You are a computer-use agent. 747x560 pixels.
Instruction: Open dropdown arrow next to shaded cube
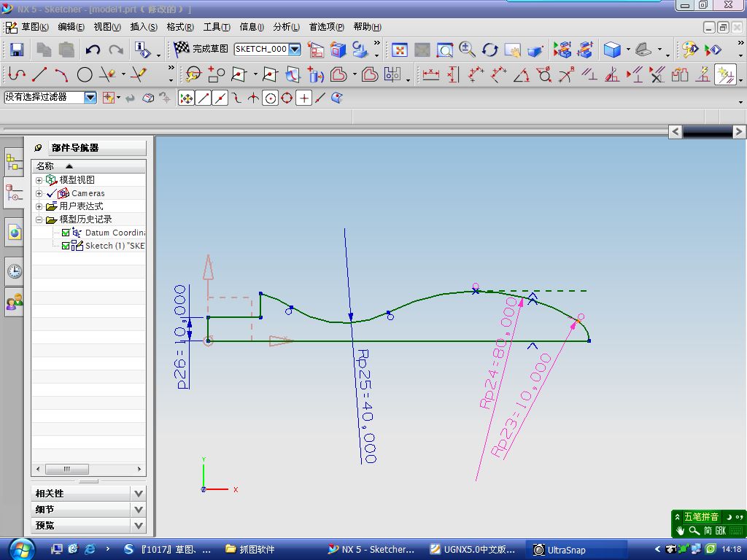(628, 50)
